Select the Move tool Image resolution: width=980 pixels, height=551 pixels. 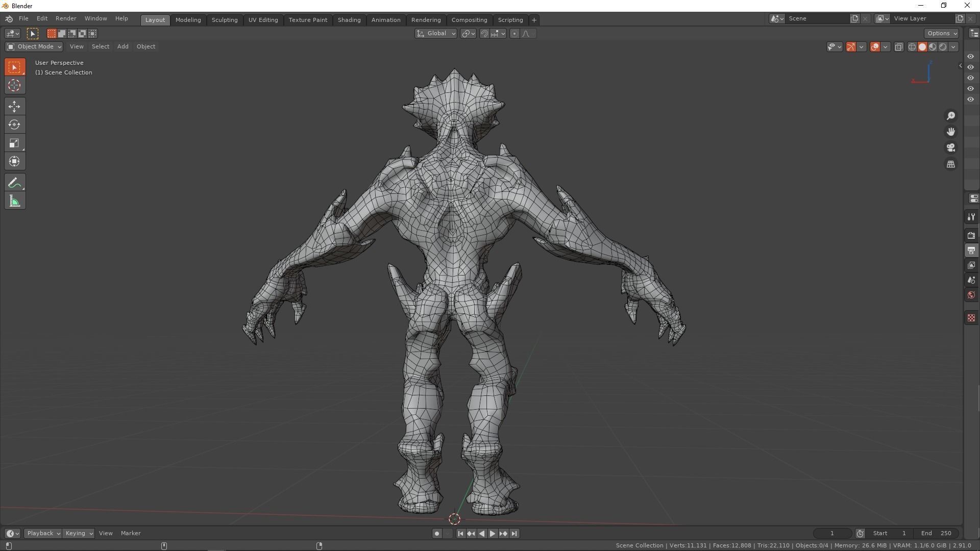[14, 106]
